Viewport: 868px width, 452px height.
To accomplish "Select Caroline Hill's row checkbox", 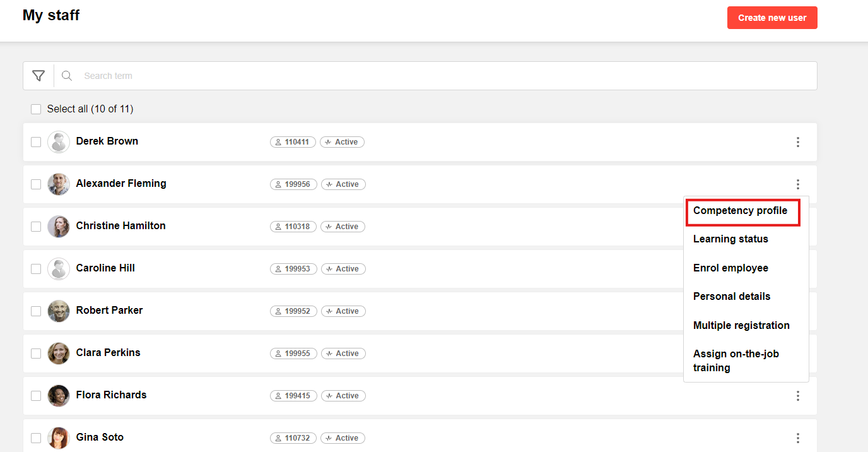I will [36, 269].
